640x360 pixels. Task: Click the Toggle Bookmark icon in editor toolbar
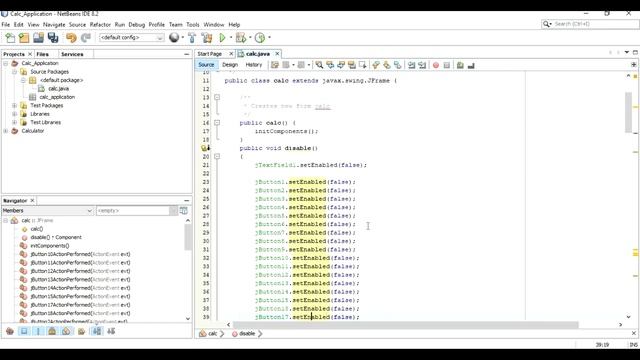398,65
